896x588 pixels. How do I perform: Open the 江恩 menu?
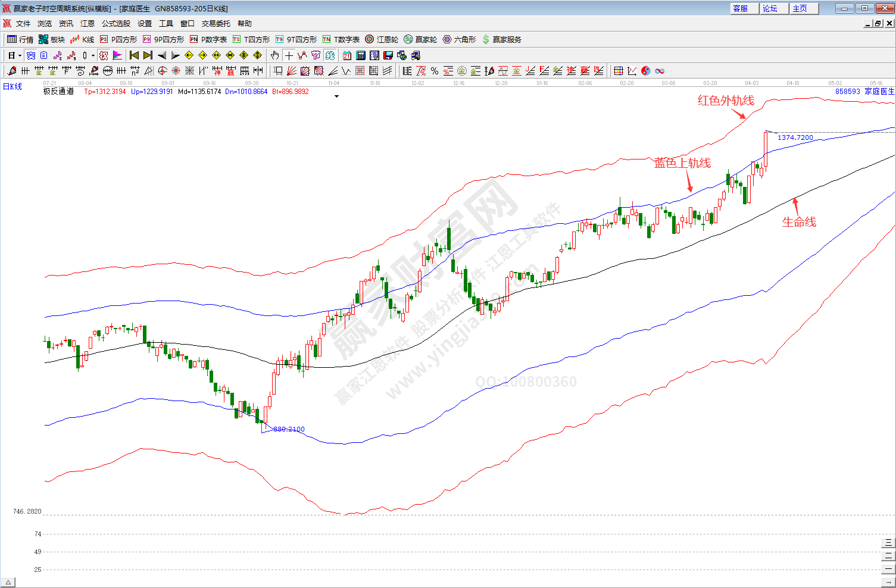pyautogui.click(x=88, y=24)
